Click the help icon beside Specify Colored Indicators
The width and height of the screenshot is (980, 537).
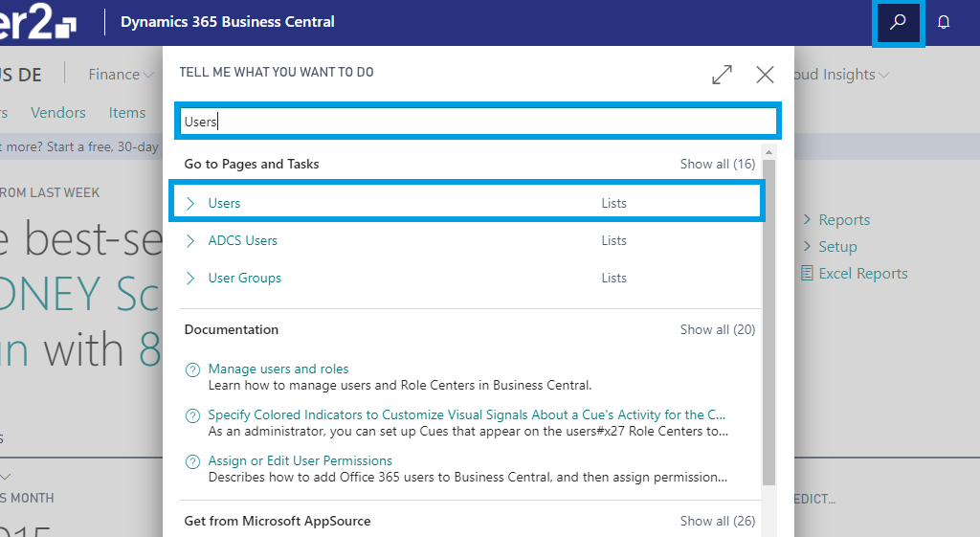pos(192,415)
